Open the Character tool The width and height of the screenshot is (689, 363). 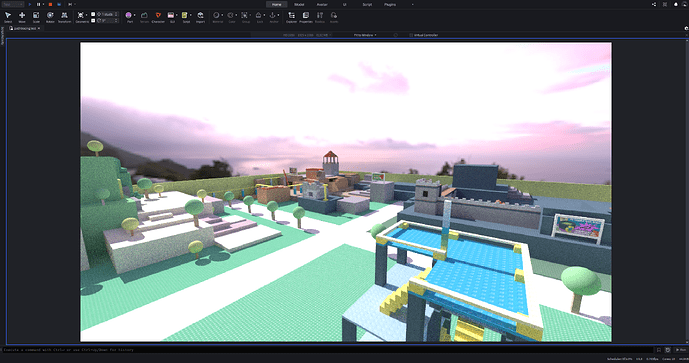[x=158, y=17]
